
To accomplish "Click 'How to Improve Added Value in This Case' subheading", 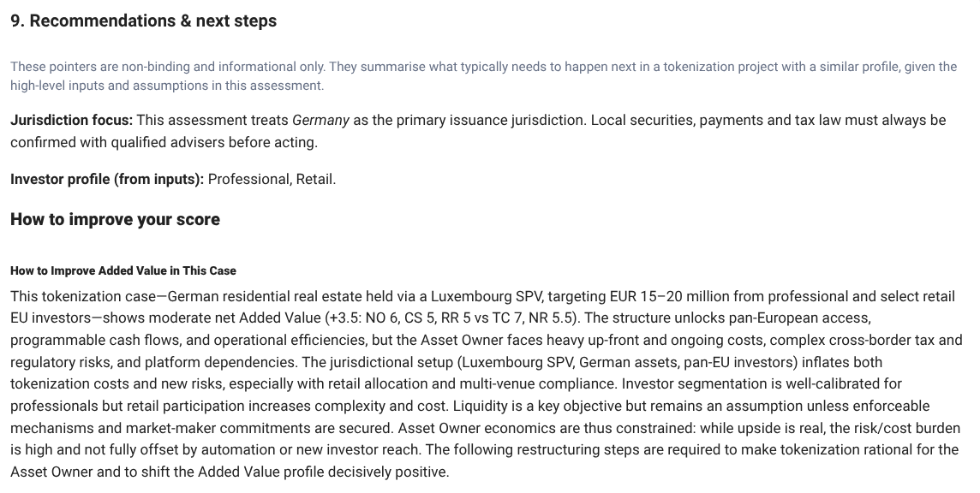I will [122, 270].
